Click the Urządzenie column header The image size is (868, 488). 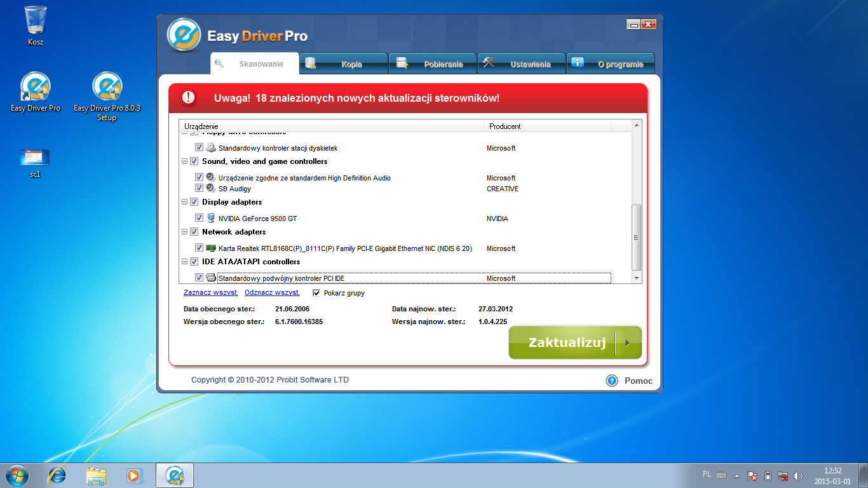pyautogui.click(x=332, y=126)
